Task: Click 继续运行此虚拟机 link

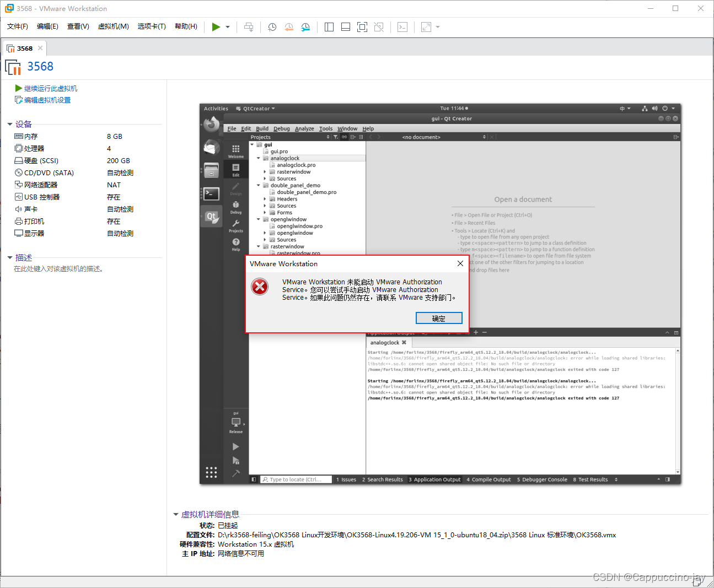Action: 51,88
